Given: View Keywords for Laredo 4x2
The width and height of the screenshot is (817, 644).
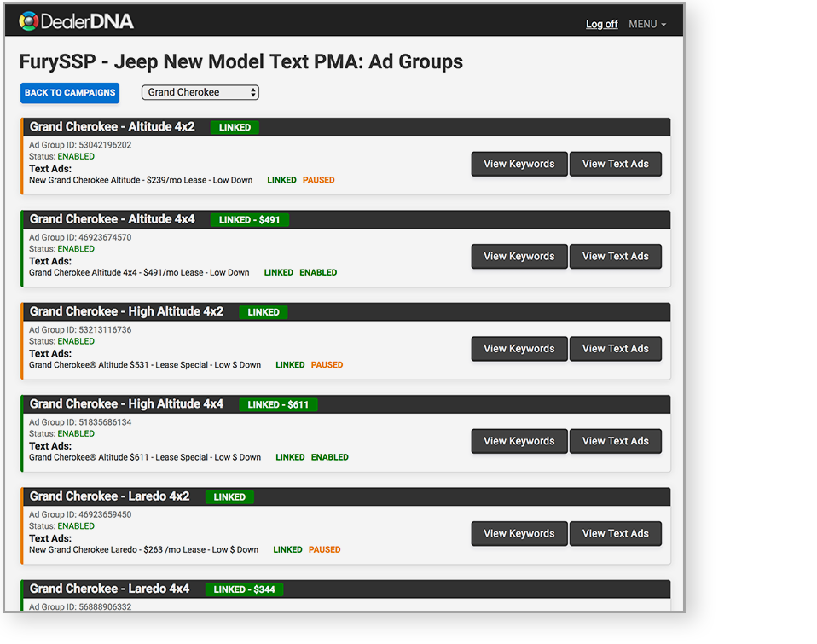Looking at the screenshot, I should (x=519, y=533).
